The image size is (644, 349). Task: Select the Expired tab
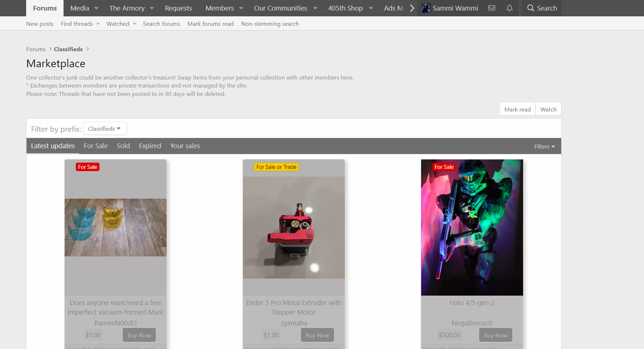(x=150, y=146)
